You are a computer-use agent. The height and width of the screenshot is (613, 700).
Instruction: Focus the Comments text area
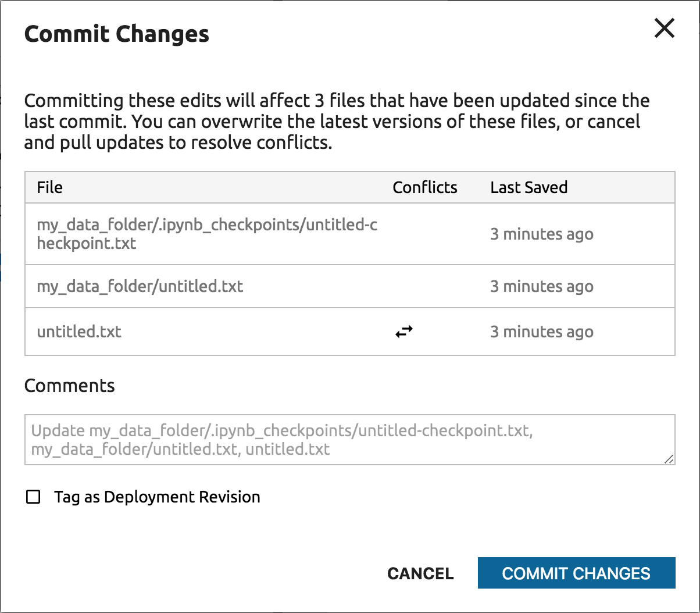pos(349,440)
